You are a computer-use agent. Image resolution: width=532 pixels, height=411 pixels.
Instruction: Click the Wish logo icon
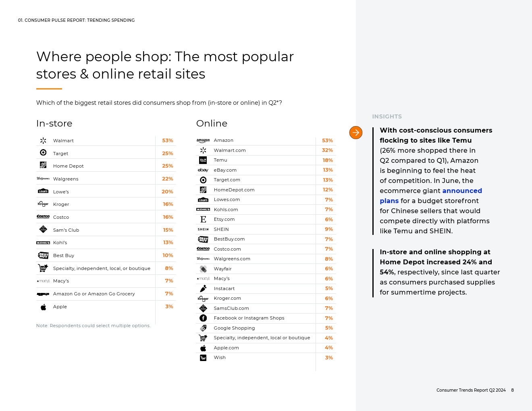coord(203,358)
